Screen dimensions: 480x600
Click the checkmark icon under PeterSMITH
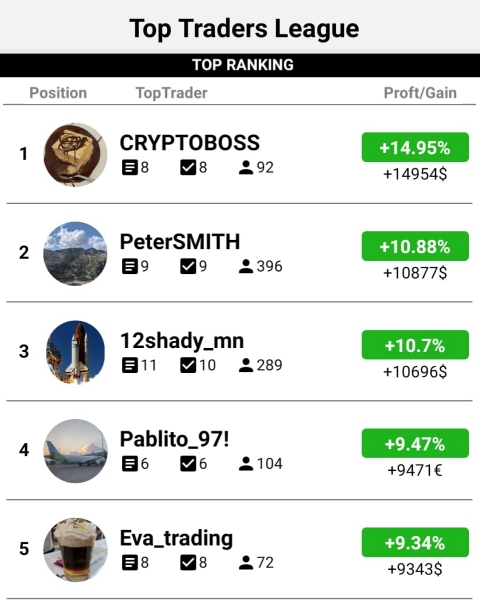[x=188, y=266]
